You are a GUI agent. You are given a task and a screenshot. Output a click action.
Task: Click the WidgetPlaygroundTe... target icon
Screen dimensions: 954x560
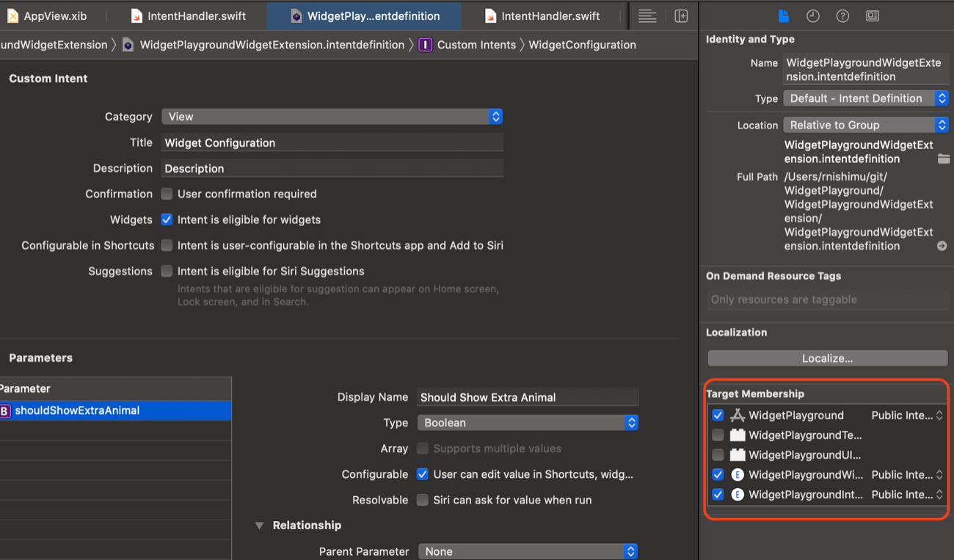[x=738, y=435]
